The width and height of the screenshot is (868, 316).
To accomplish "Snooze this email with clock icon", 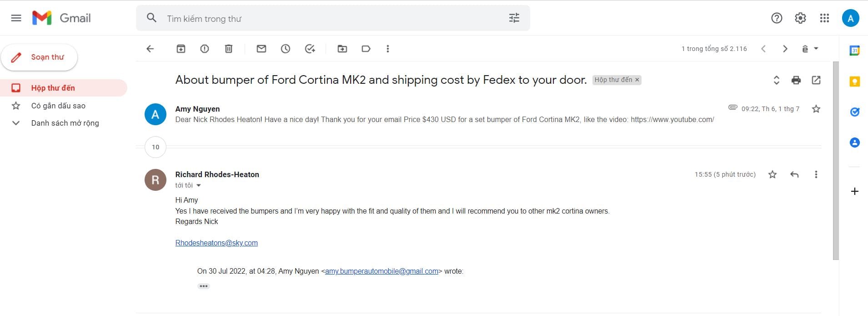I will click(x=286, y=49).
